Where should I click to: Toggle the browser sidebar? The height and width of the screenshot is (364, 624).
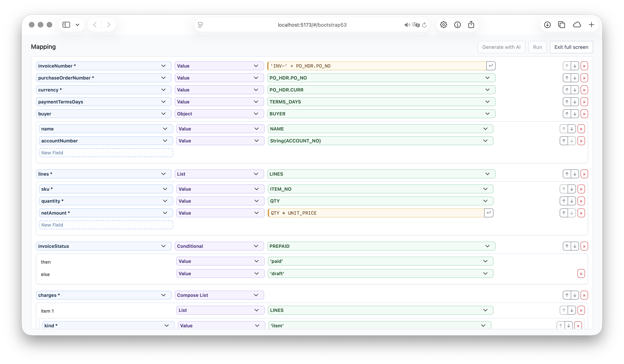pos(66,25)
